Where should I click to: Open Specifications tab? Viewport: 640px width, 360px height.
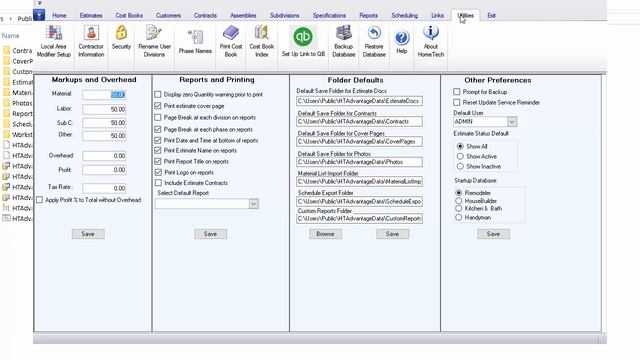pyautogui.click(x=329, y=16)
